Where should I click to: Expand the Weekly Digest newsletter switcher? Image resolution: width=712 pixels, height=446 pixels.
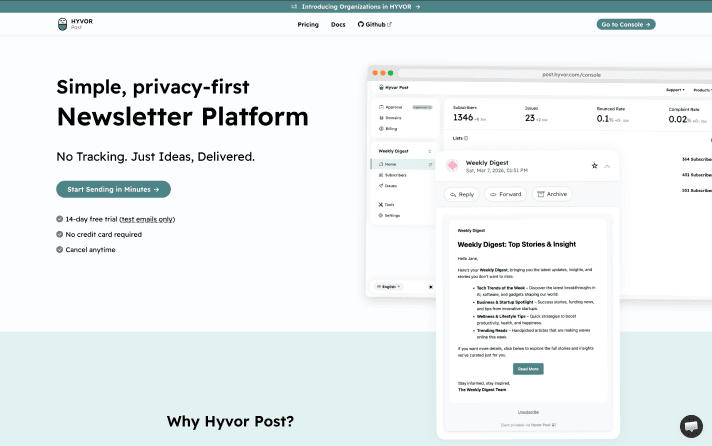tap(405, 151)
